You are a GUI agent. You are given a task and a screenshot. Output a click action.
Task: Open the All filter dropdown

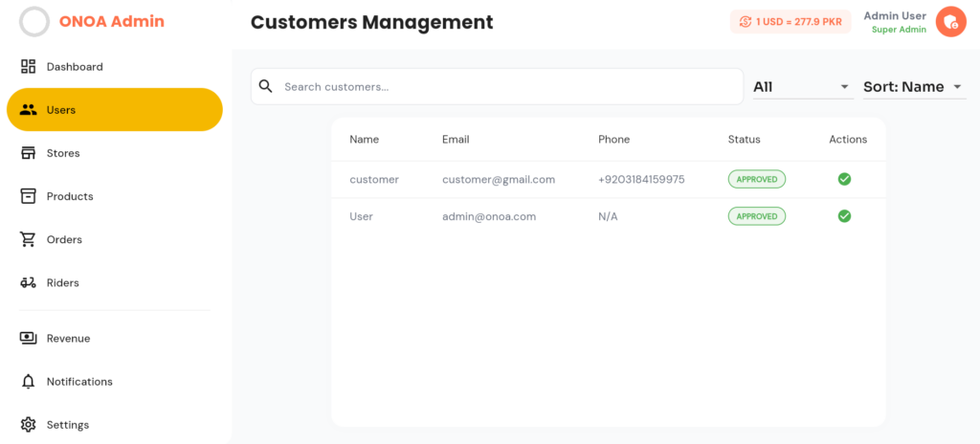803,87
